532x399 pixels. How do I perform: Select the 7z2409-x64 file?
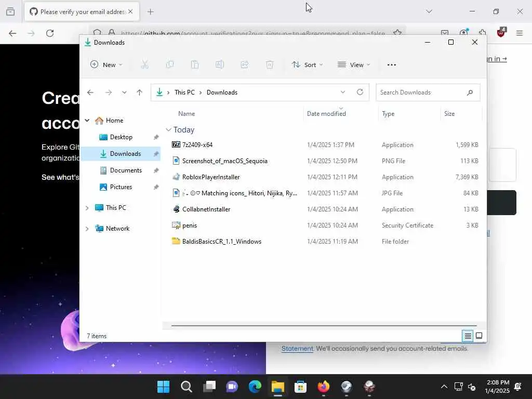click(x=197, y=145)
